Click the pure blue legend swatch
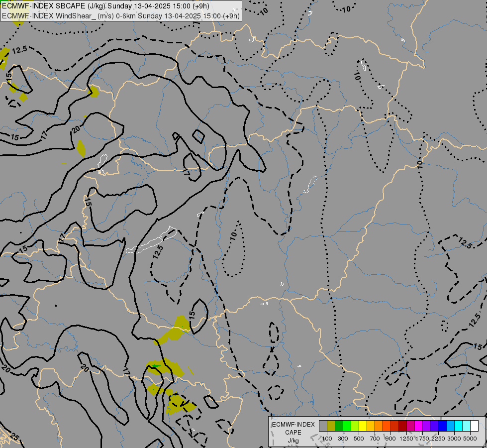487x448 pixels. 443,426
